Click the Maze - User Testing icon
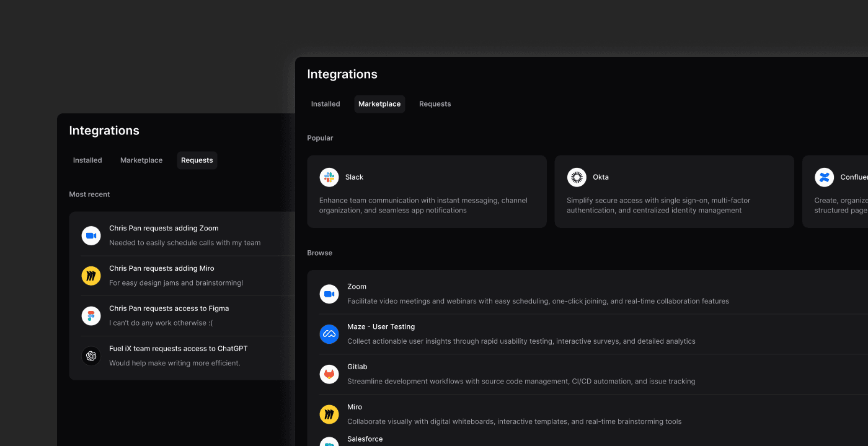The image size is (868, 446). tap(329, 334)
